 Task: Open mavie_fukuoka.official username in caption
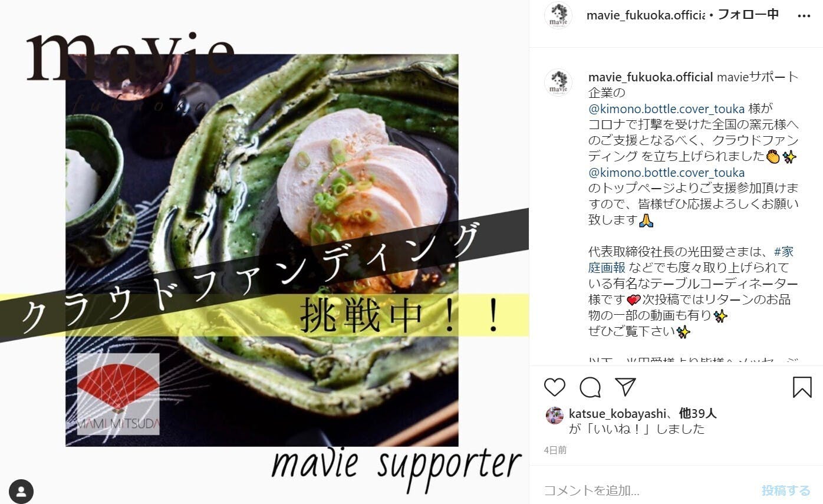click(x=651, y=77)
